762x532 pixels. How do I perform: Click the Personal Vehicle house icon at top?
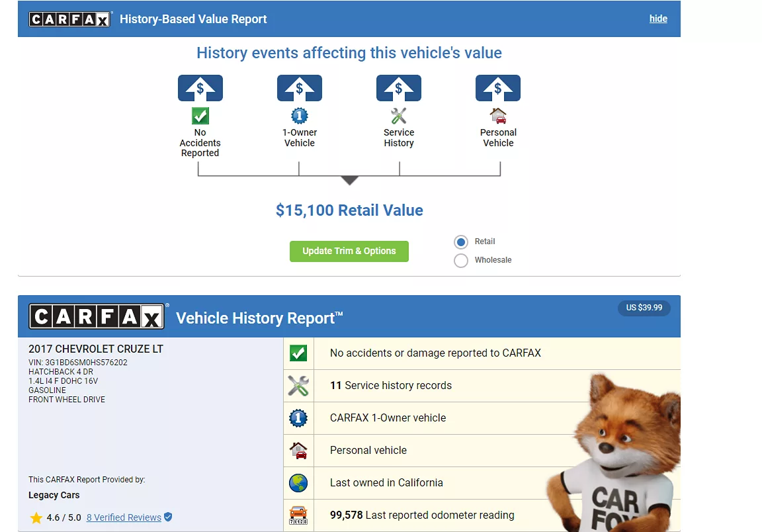point(498,116)
